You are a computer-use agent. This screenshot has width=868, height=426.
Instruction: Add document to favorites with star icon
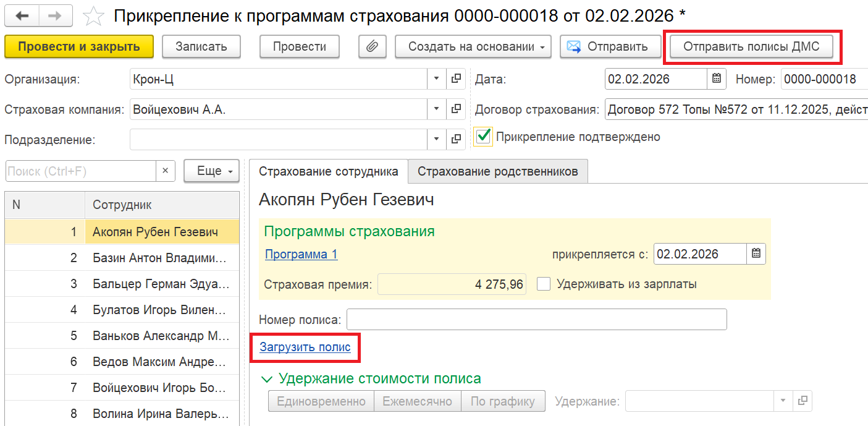point(93,16)
